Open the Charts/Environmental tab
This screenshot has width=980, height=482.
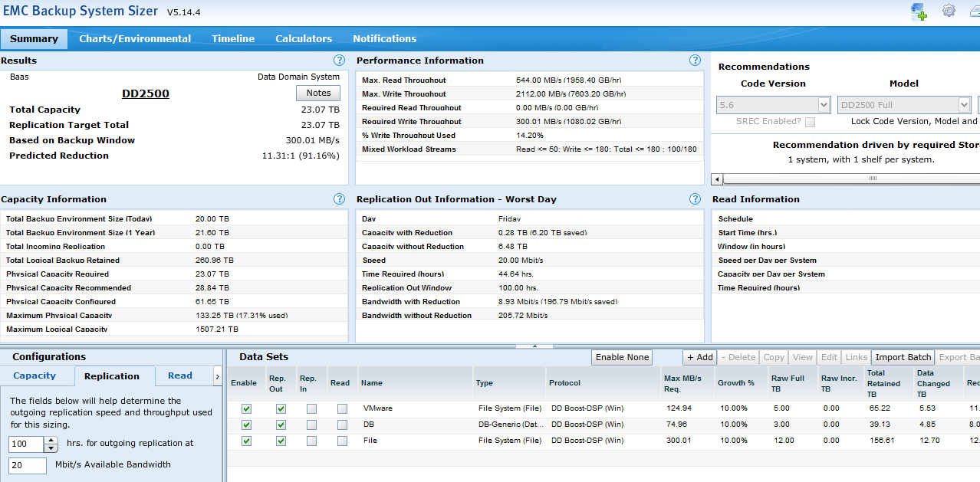(135, 38)
